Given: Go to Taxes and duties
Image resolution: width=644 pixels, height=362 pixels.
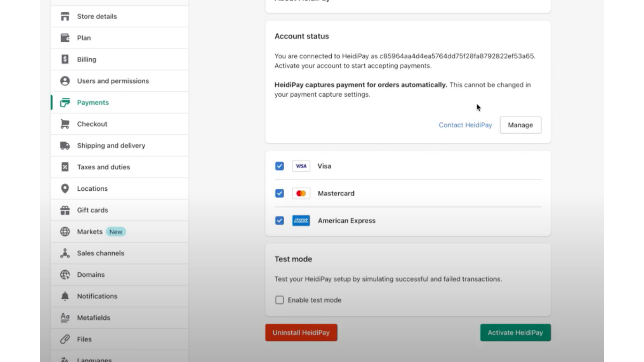Looking at the screenshot, I should (x=120, y=167).
